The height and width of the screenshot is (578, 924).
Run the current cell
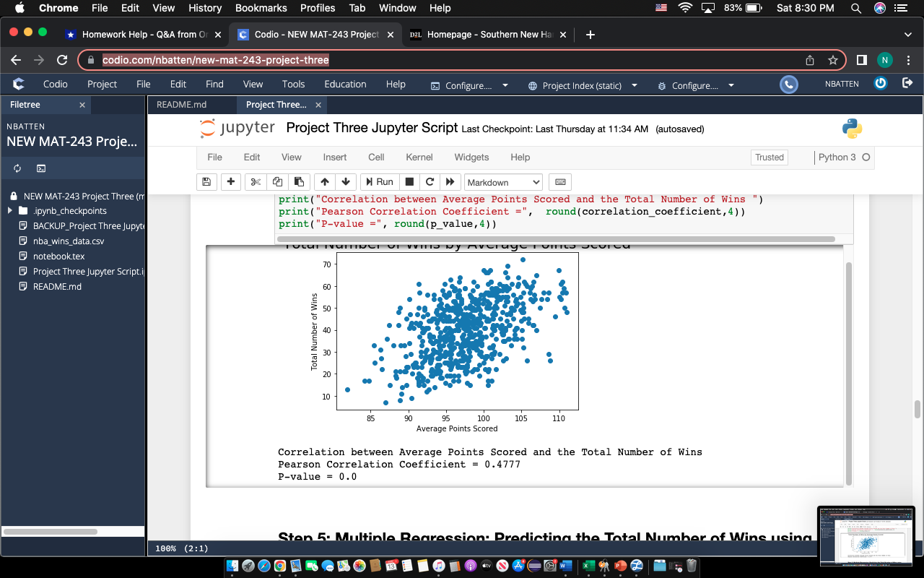click(378, 181)
